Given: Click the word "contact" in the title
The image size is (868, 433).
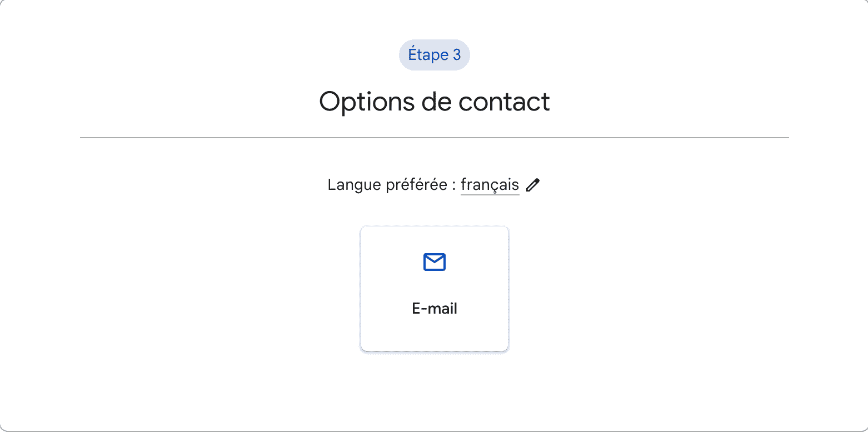Looking at the screenshot, I should click(x=505, y=102).
